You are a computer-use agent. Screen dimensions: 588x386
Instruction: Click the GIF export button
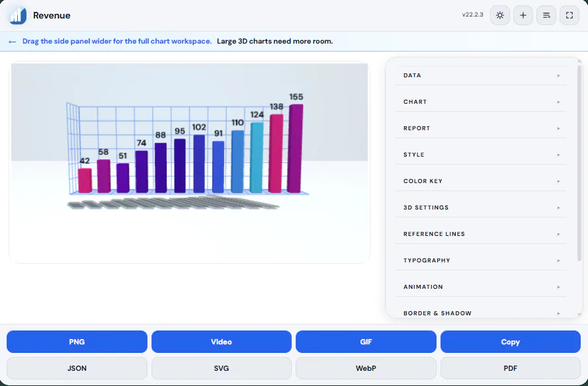(366, 342)
